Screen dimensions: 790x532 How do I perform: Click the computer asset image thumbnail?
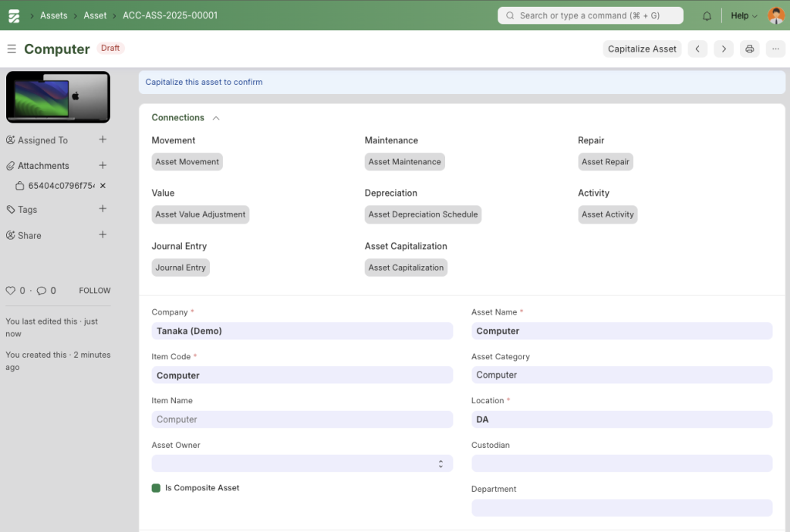point(58,97)
